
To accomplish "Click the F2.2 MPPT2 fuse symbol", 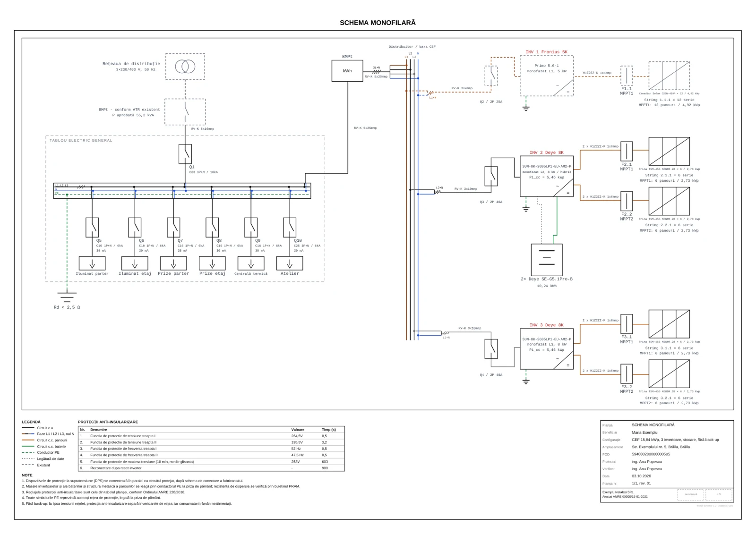I will [627, 201].
